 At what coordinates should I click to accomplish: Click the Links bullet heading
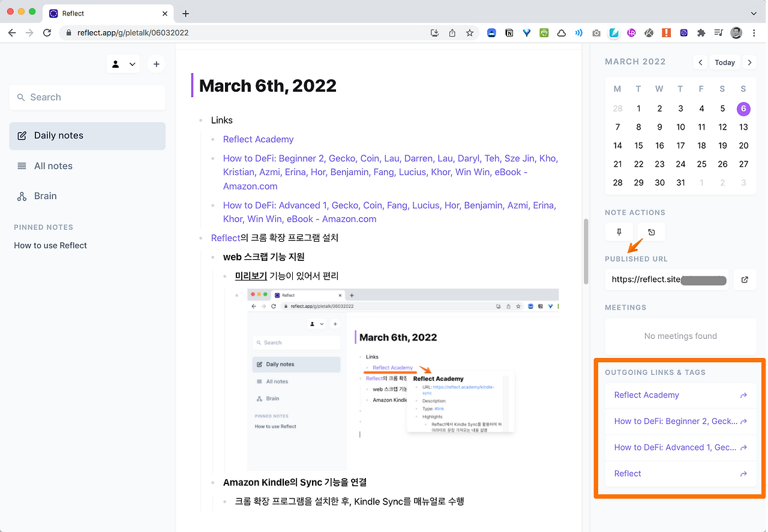[221, 120]
